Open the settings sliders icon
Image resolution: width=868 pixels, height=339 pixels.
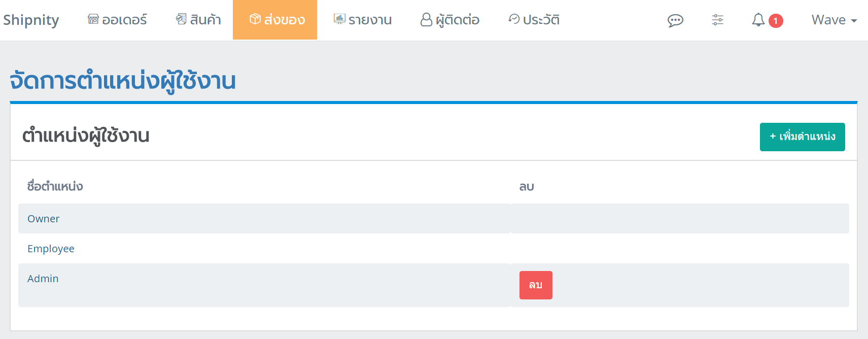pos(717,20)
